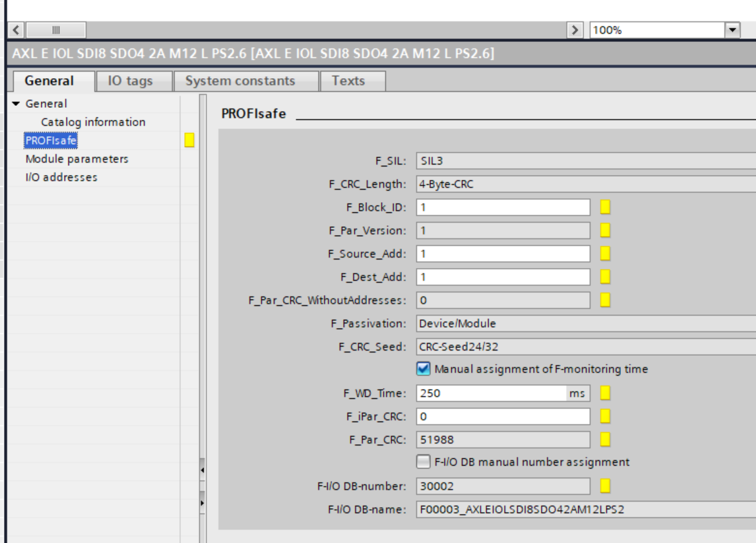Enable F-I/O DB manual number assignment

point(423,462)
